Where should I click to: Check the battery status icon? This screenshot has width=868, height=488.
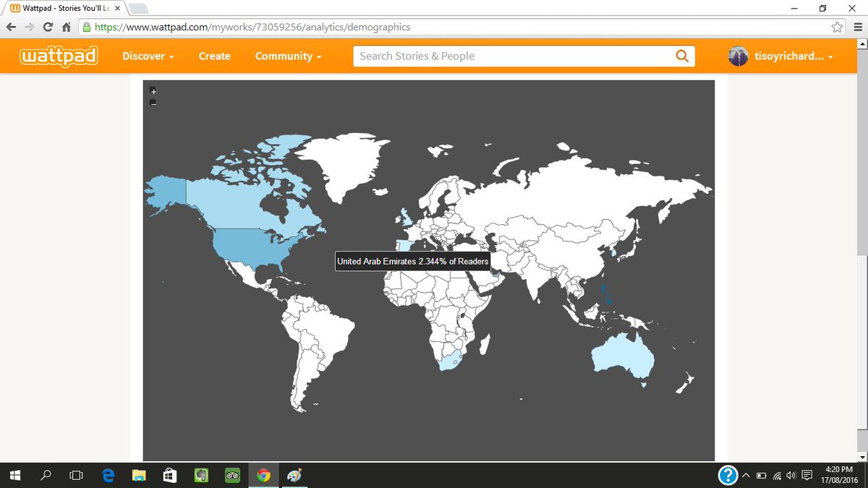(761, 475)
